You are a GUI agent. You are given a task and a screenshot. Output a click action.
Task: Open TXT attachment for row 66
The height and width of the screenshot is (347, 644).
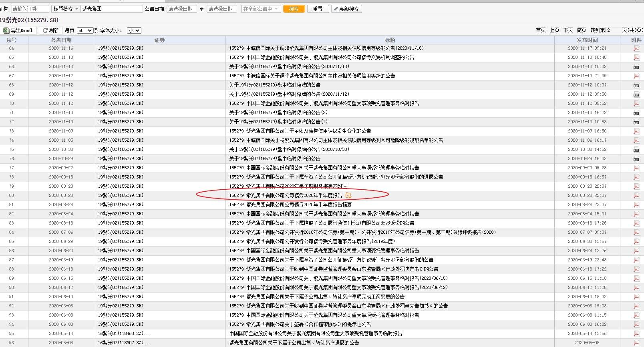pos(636,67)
